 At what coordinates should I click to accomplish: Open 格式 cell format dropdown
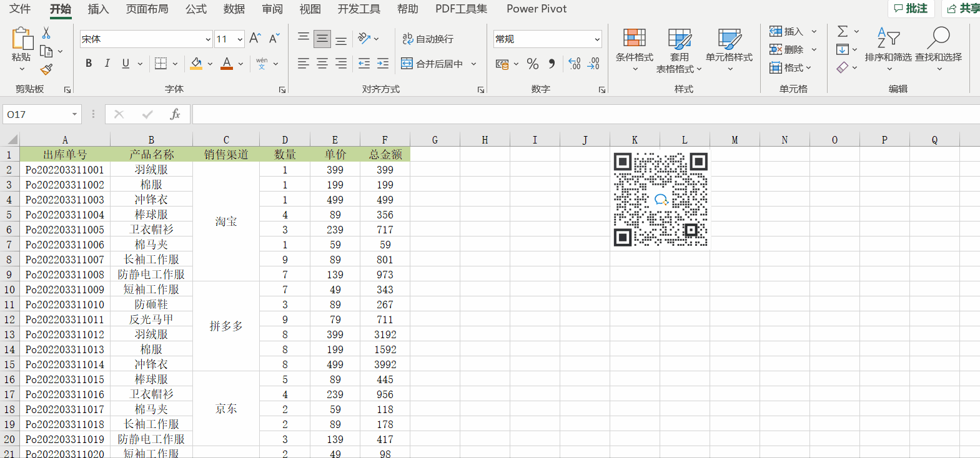(790, 67)
